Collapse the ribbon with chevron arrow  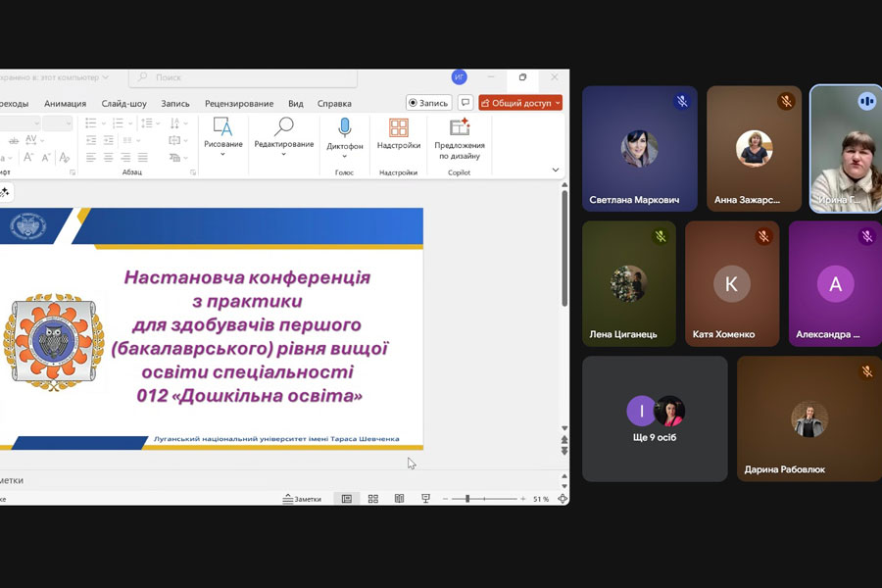556,171
